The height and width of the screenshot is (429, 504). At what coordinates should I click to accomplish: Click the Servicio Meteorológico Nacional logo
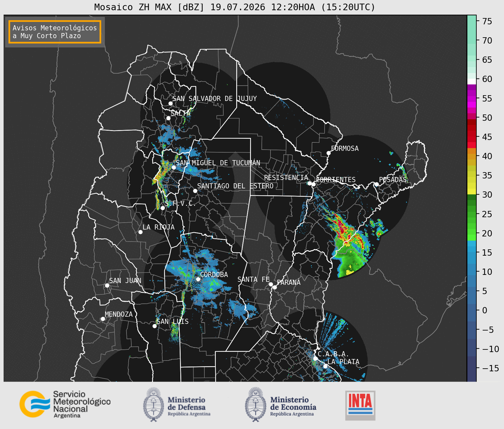pos(65,404)
